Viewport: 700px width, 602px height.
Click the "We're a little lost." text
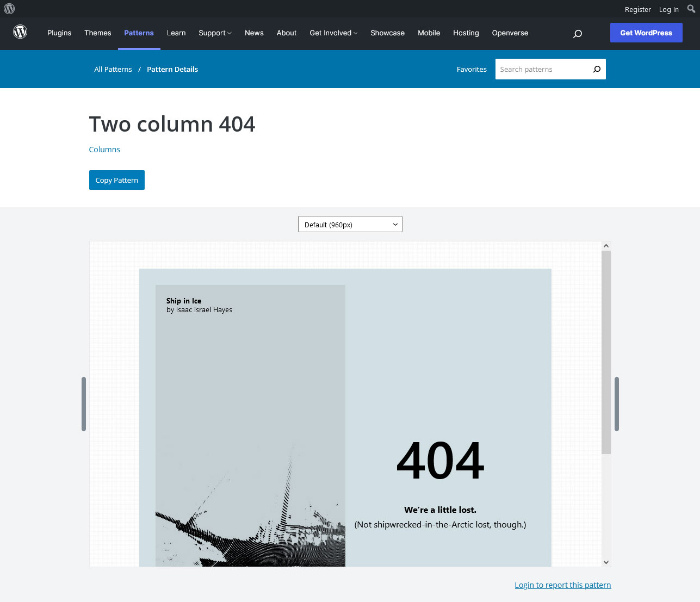tap(440, 510)
